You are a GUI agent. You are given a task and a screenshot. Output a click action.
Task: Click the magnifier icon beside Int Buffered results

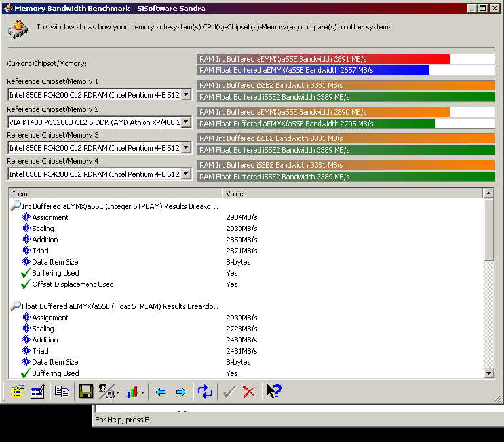click(x=16, y=206)
